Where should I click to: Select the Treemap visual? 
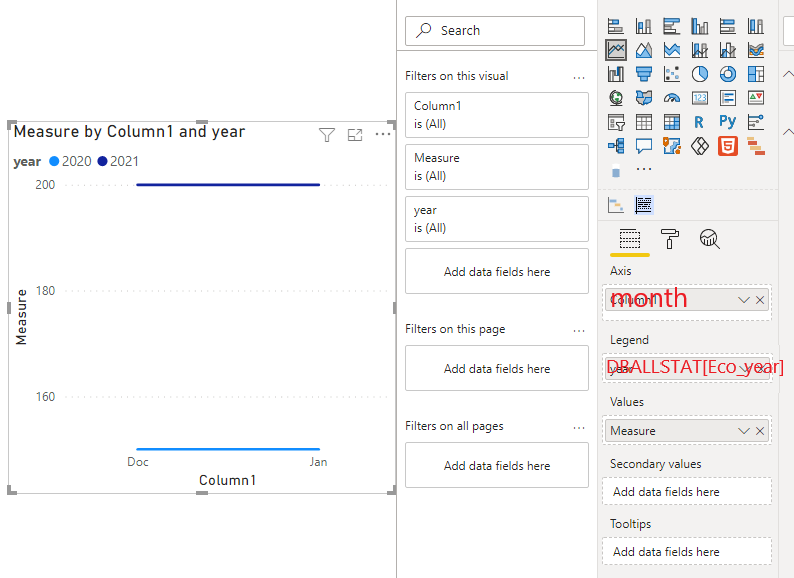[x=756, y=74]
